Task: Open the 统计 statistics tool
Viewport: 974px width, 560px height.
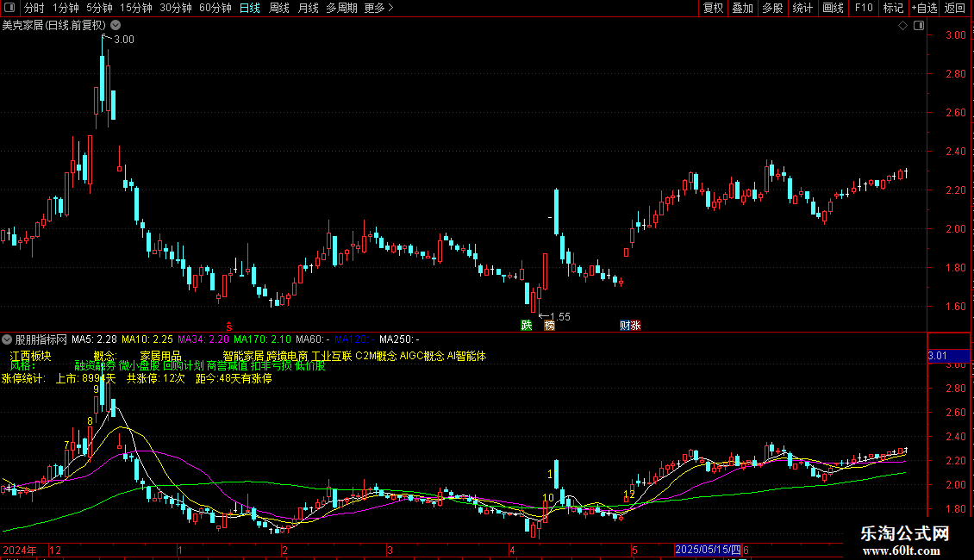Action: pyautogui.click(x=802, y=8)
